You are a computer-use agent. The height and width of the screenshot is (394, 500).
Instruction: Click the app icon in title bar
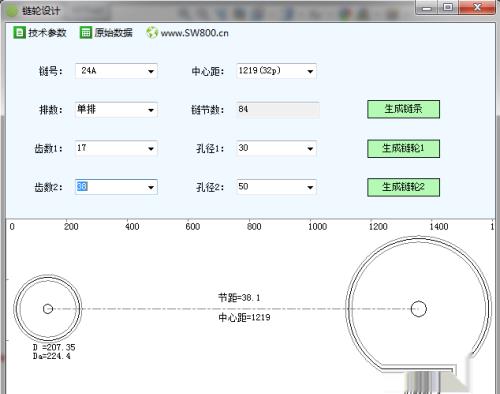(x=13, y=11)
